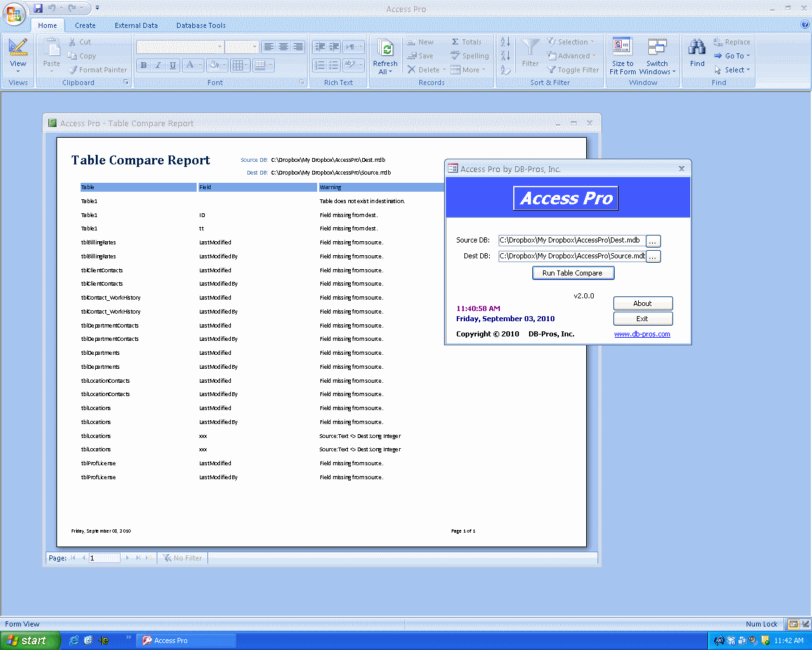The width and height of the screenshot is (812, 650).
Task: Click Replace in the Find group
Action: point(731,42)
